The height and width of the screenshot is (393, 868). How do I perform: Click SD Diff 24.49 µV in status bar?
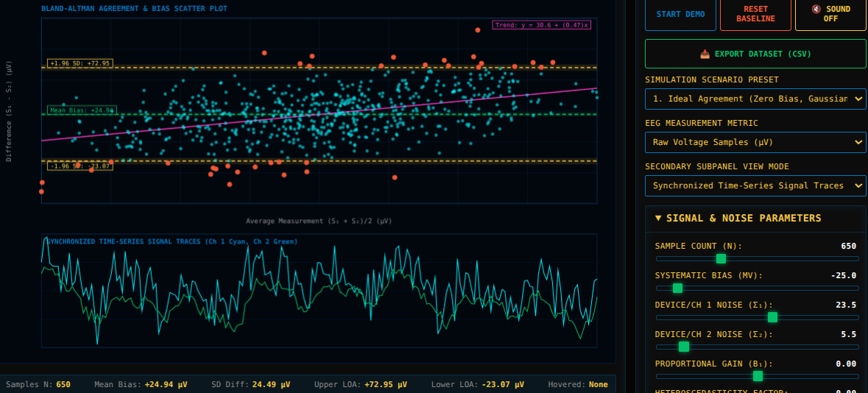(x=251, y=384)
